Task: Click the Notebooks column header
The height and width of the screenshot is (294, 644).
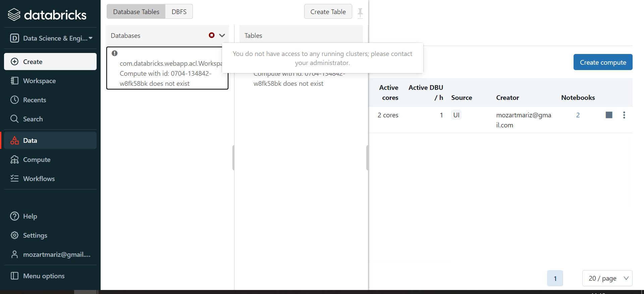Action: point(578,98)
